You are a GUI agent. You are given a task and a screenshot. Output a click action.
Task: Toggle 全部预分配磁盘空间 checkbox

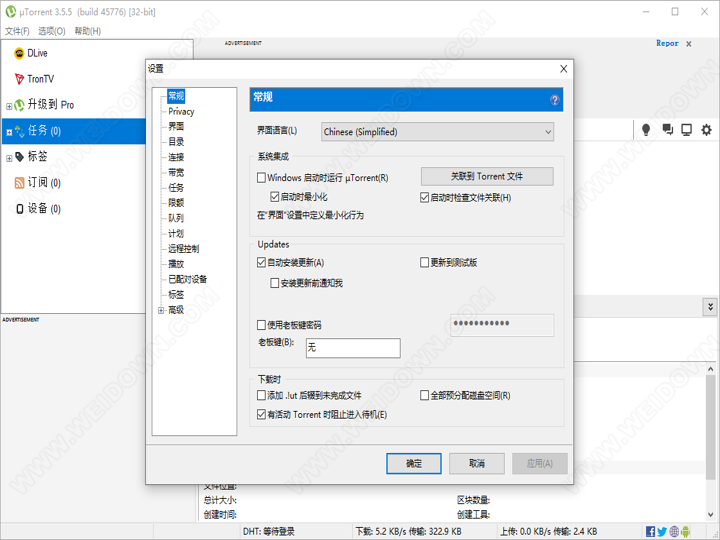[x=424, y=395]
